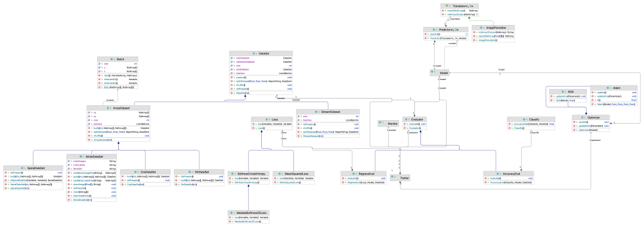Click the MeanSquaredLoss class icon

(280, 174)
